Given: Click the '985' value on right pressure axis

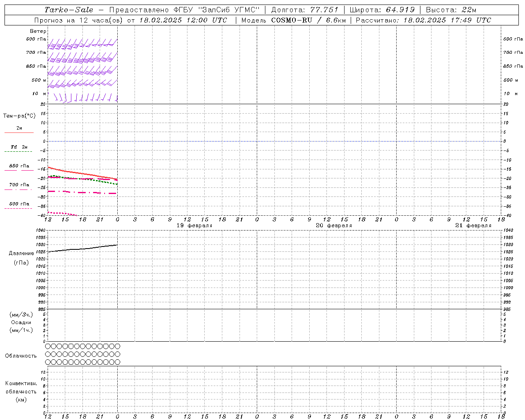Looking at the screenshot, I should [508, 309].
